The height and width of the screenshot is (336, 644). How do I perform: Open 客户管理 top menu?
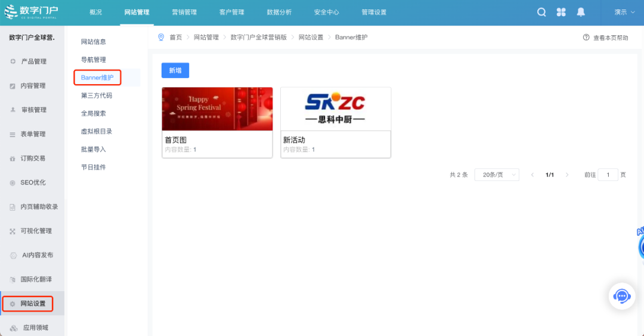click(x=231, y=13)
